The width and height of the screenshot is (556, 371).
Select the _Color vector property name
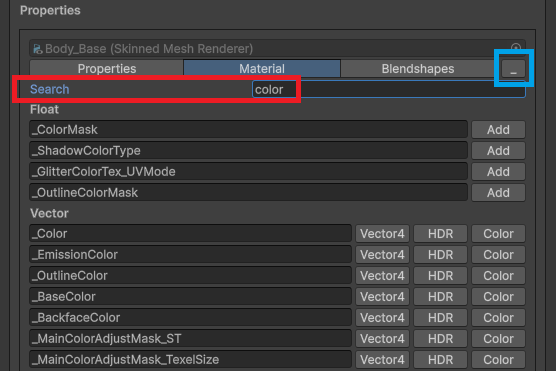coord(190,234)
